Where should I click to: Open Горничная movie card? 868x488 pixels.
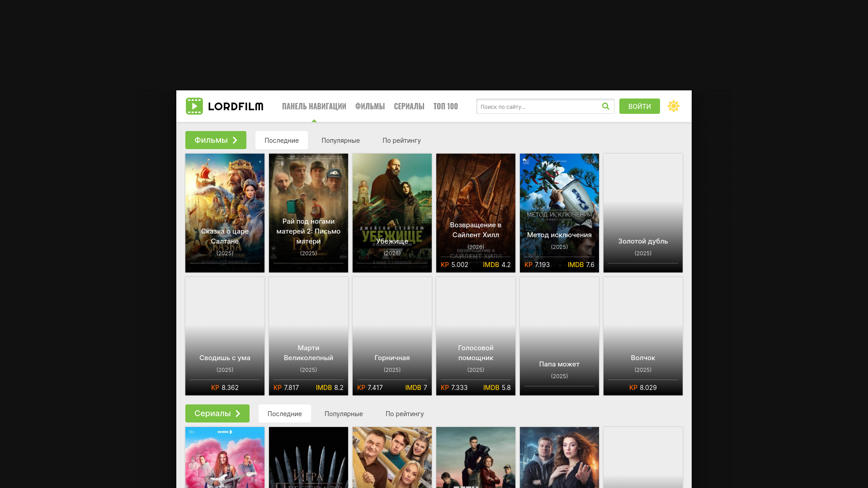click(392, 336)
